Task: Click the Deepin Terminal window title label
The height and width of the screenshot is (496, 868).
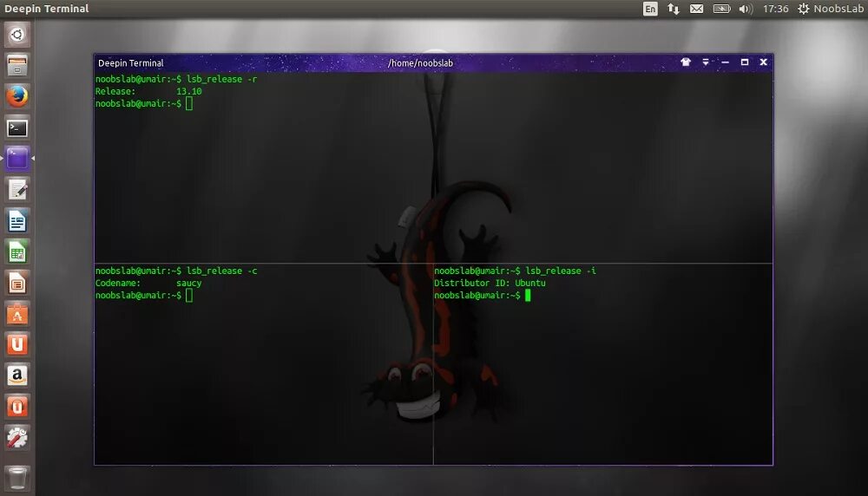Action: point(131,63)
